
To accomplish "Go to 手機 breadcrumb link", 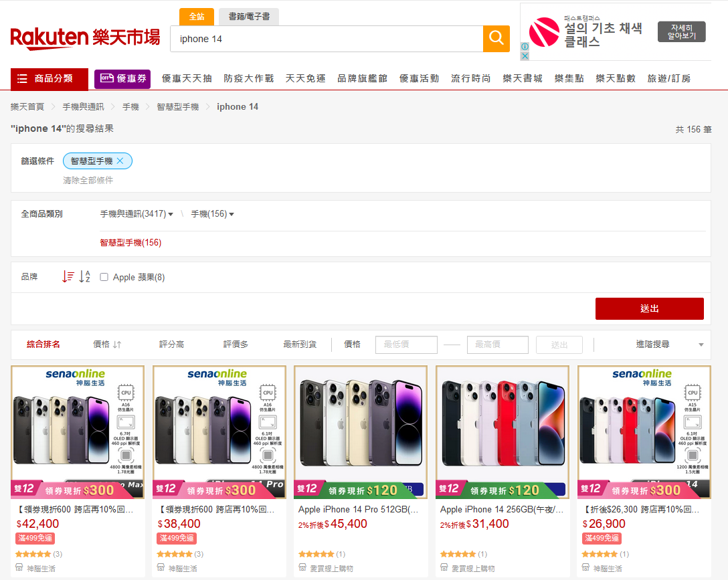I will click(x=130, y=107).
